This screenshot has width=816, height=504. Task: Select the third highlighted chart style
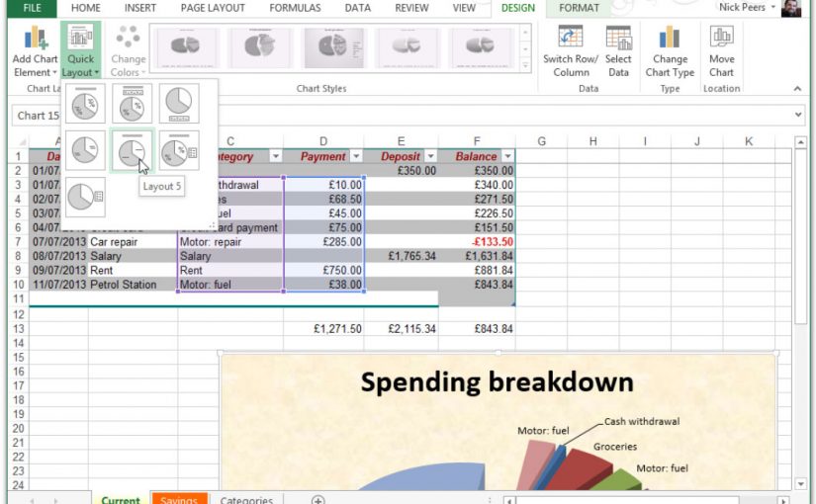[334, 48]
